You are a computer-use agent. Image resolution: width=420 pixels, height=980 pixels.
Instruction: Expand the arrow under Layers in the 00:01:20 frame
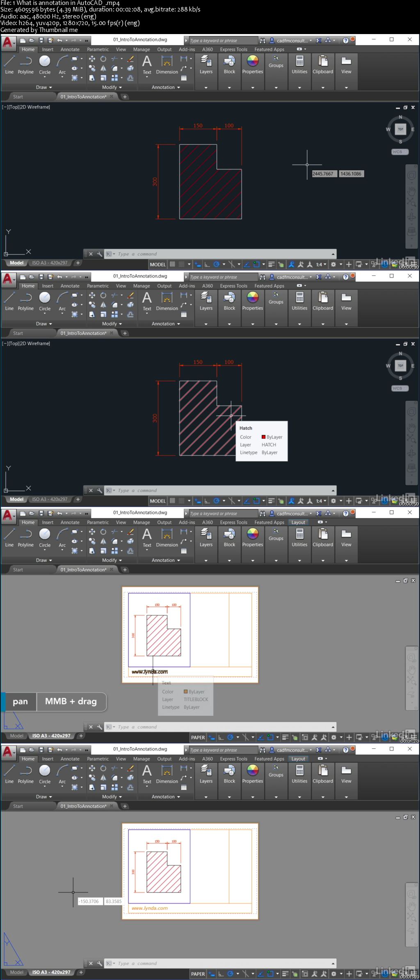[x=206, y=560]
